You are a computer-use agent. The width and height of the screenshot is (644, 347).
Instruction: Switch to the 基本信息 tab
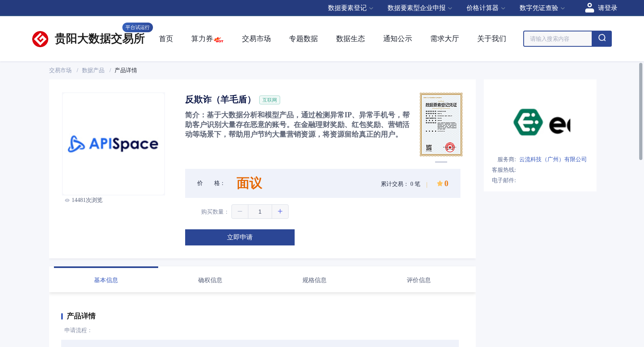click(x=106, y=280)
